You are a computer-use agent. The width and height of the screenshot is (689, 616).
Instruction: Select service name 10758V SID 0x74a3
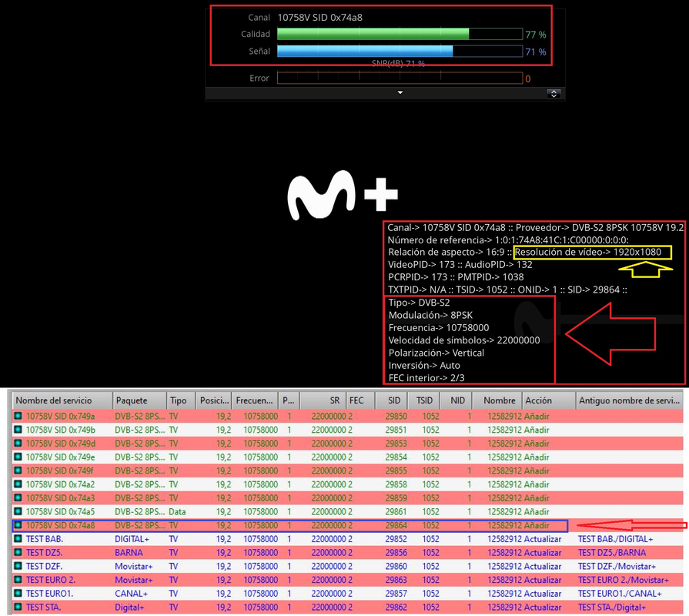(x=60, y=497)
